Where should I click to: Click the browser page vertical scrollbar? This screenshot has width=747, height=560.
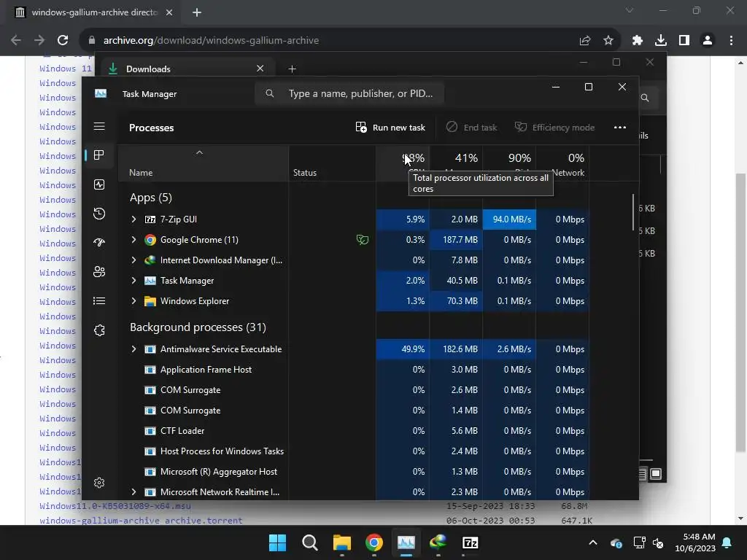[x=740, y=312]
